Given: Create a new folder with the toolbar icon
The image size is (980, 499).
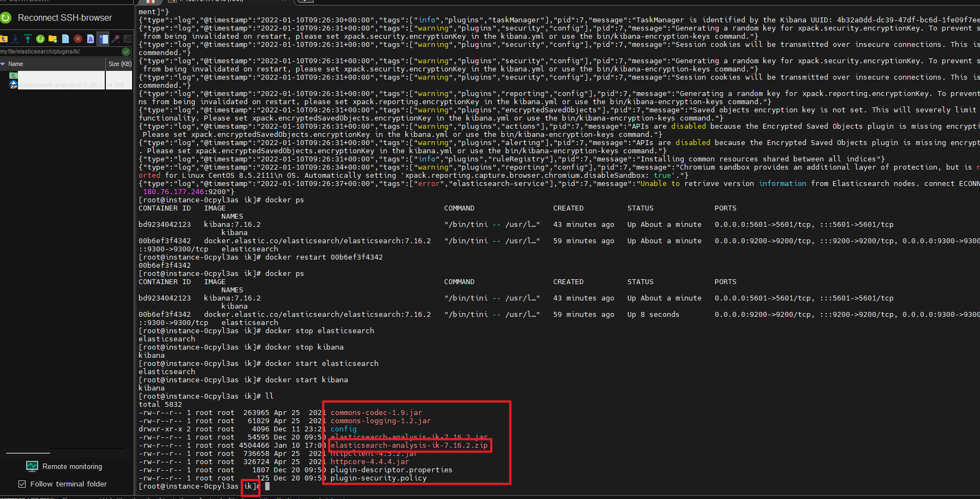Looking at the screenshot, I should click(53, 39).
